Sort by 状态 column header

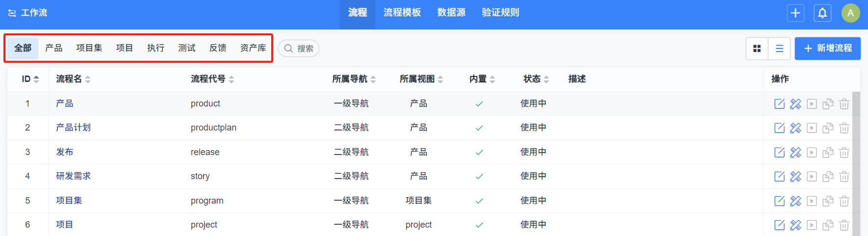point(536,79)
